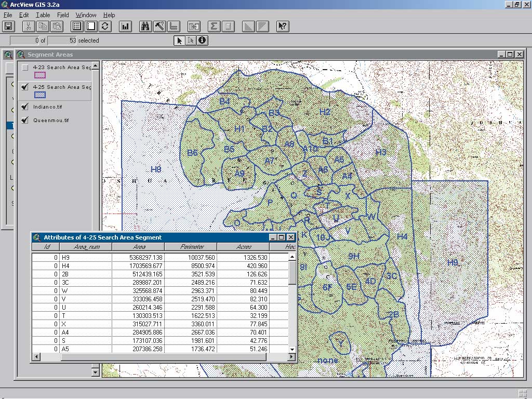The height and width of the screenshot is (399, 532).
Task: Click the Switch Selection icon
Action: tap(105, 26)
